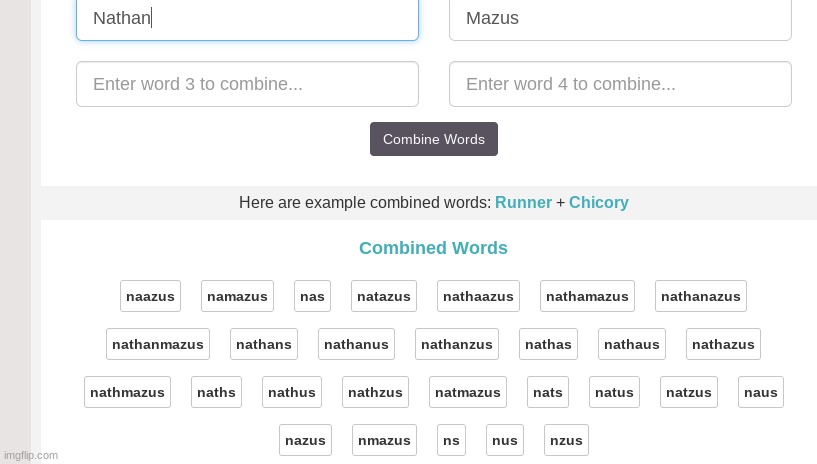
Task: Open the Runner example link
Action: 523,202
